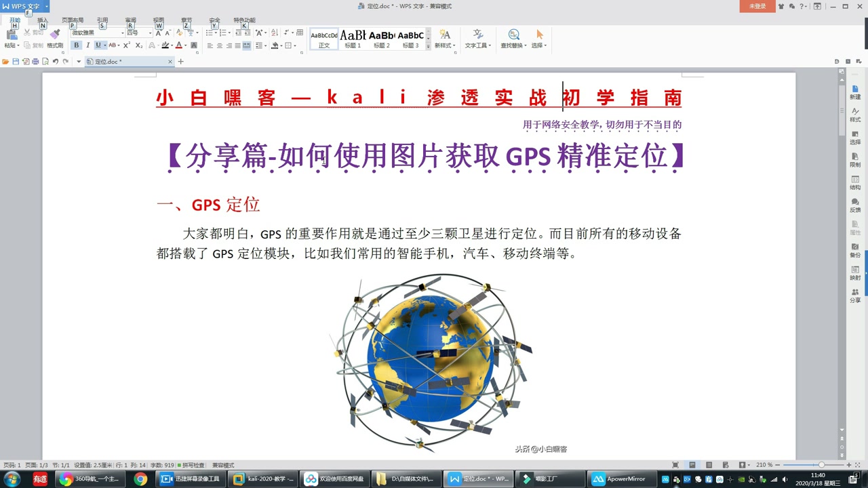
Task: Click the justify align icon
Action: [237, 45]
